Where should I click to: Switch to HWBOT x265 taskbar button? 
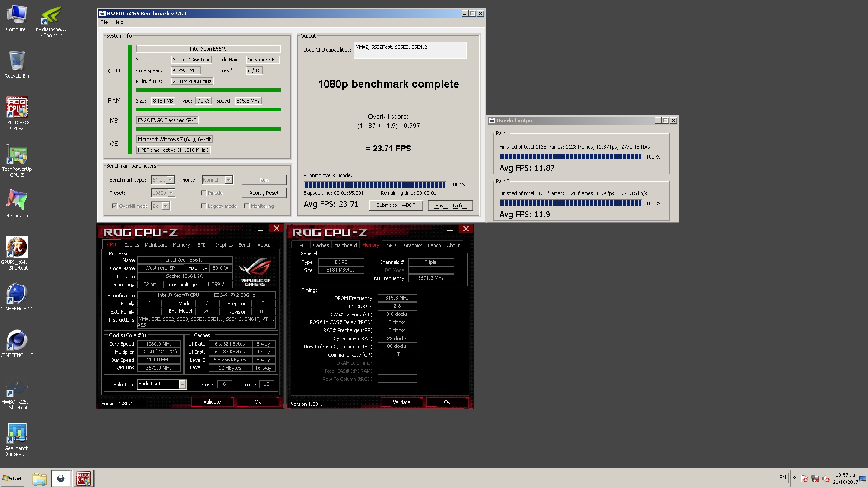click(x=61, y=479)
